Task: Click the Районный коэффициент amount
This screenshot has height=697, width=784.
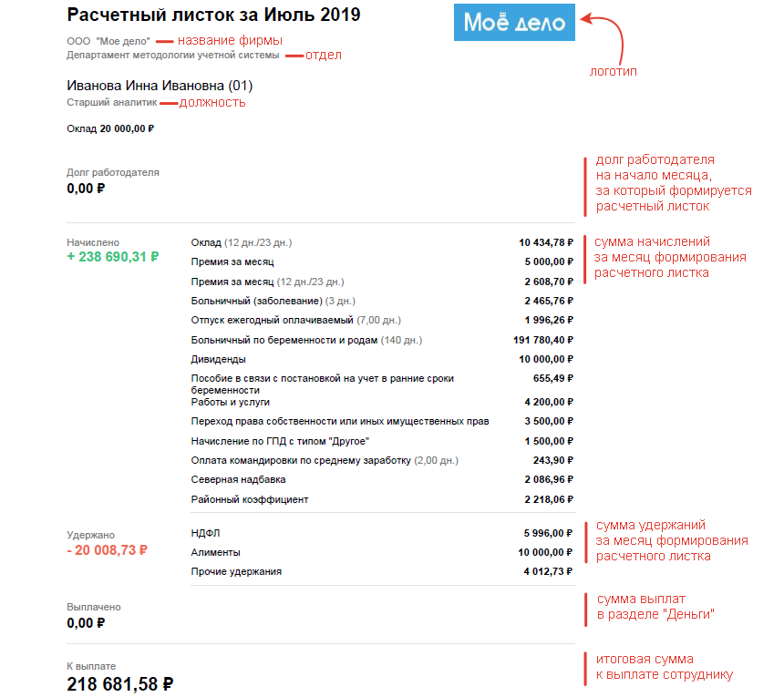Action: coord(548,499)
